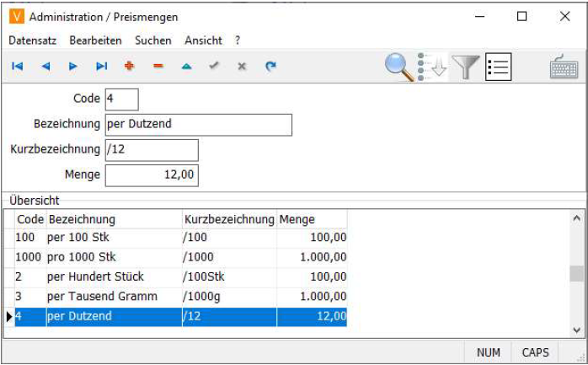Open the Datensatz menu
Viewport: 588px width, 365px height.
pos(34,40)
